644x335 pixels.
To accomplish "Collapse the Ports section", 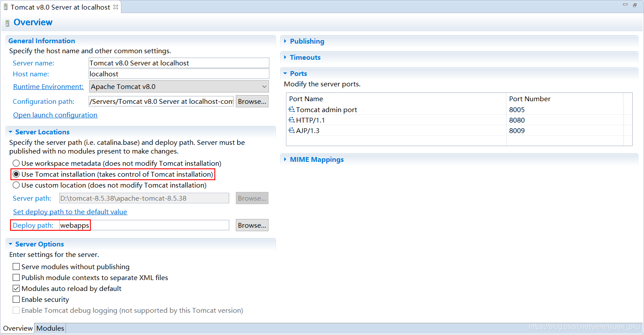I will 285,73.
